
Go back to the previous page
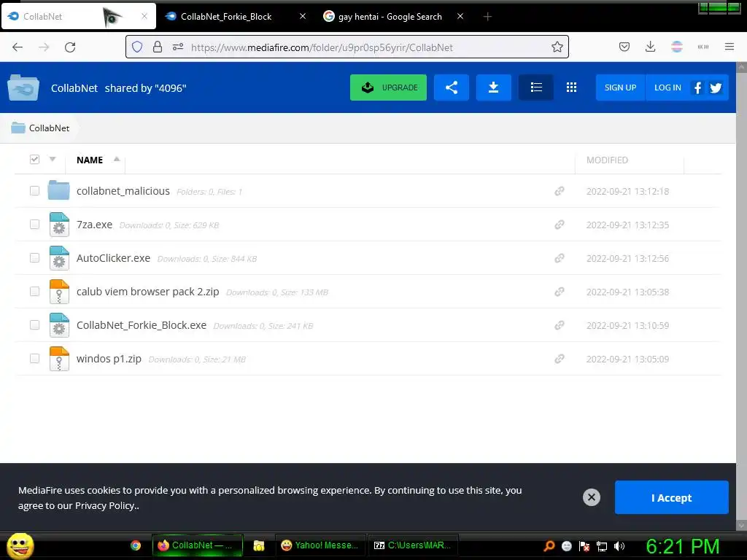[18, 47]
